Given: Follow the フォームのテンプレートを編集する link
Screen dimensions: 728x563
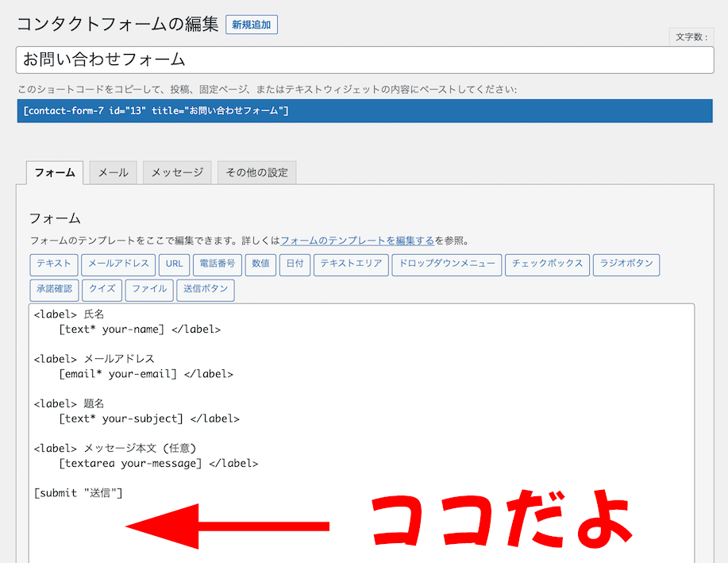Looking at the screenshot, I should click(357, 241).
